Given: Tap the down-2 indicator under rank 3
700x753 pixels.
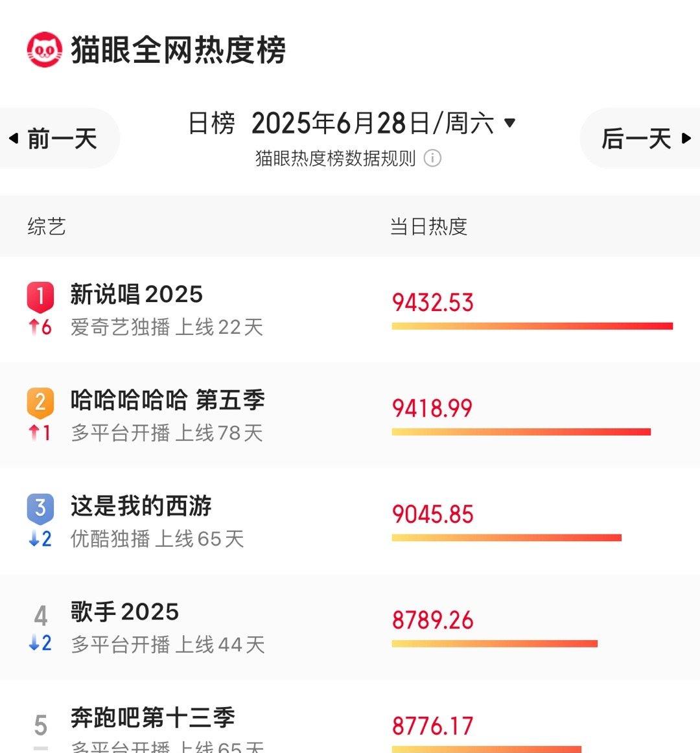Looking at the screenshot, I should click(x=40, y=539).
